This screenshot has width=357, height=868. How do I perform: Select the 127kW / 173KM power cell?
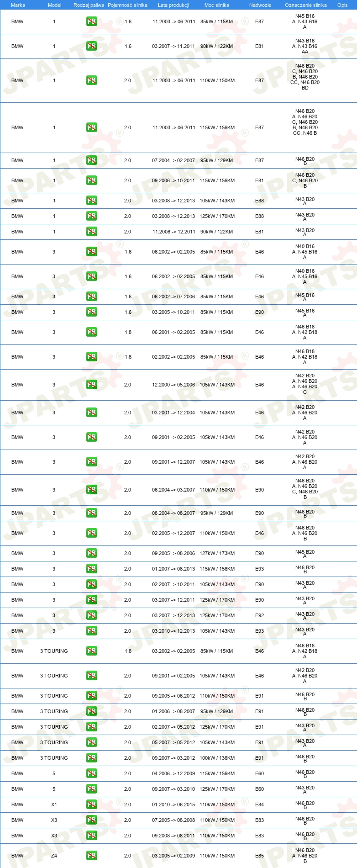coord(217,553)
